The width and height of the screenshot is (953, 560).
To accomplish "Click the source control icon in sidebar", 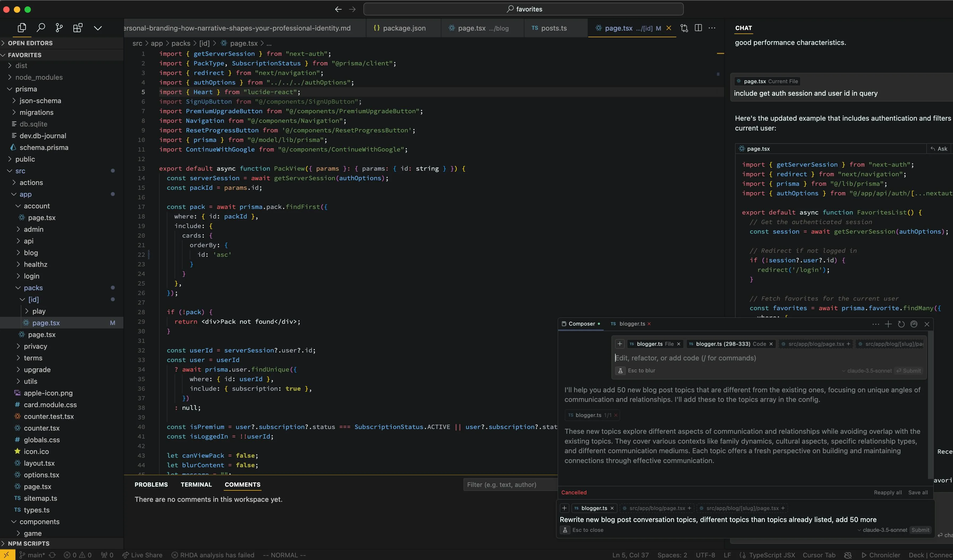I will pyautogui.click(x=59, y=27).
